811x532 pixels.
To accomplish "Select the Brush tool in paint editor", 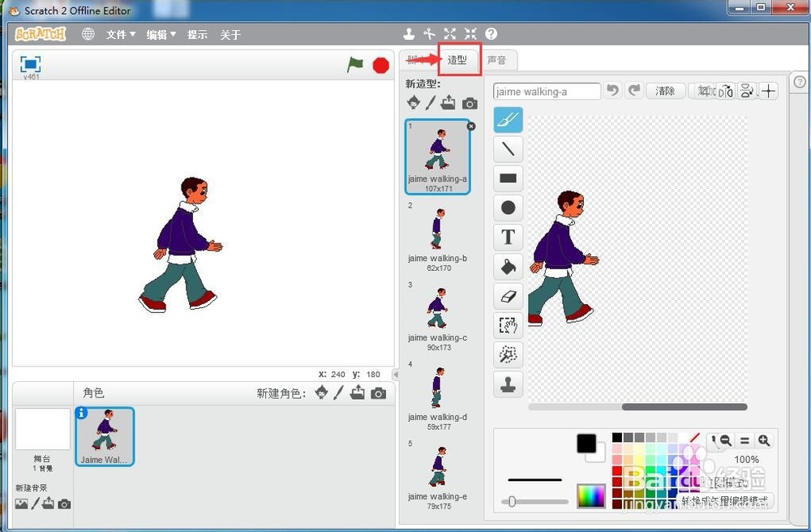I will [x=508, y=120].
